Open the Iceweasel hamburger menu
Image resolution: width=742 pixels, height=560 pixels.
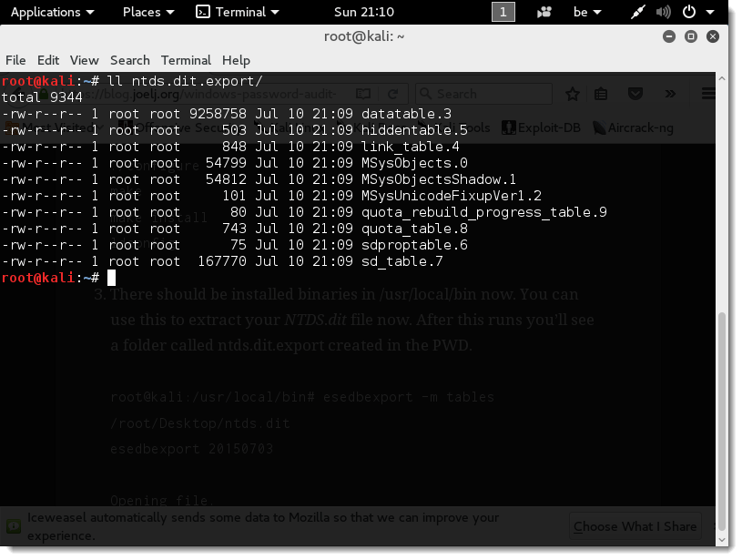pyautogui.click(x=709, y=94)
